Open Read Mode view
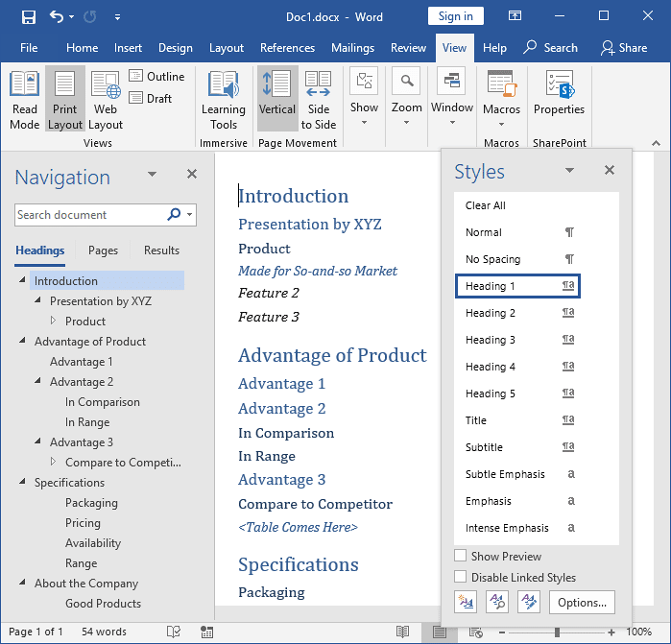This screenshot has width=671, height=644. (25, 99)
